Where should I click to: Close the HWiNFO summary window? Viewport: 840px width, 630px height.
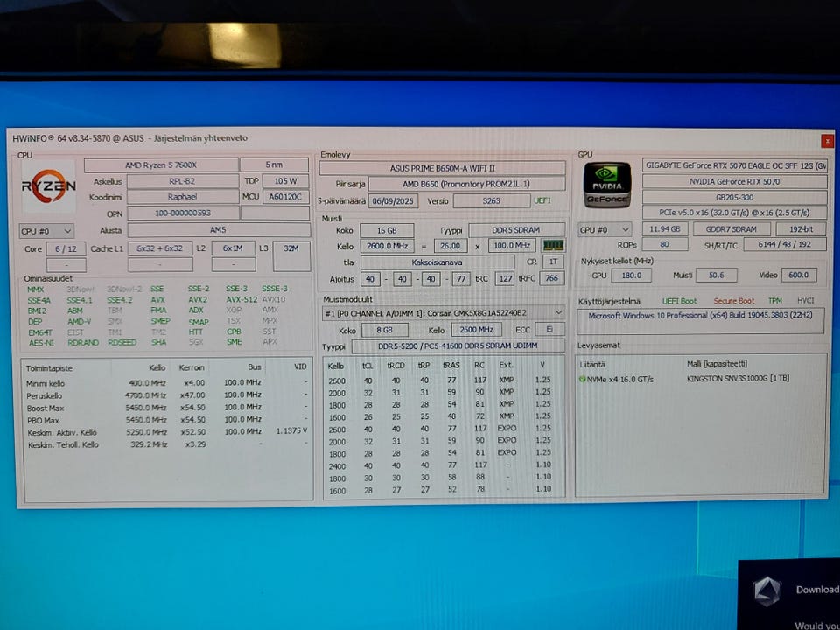(827, 140)
